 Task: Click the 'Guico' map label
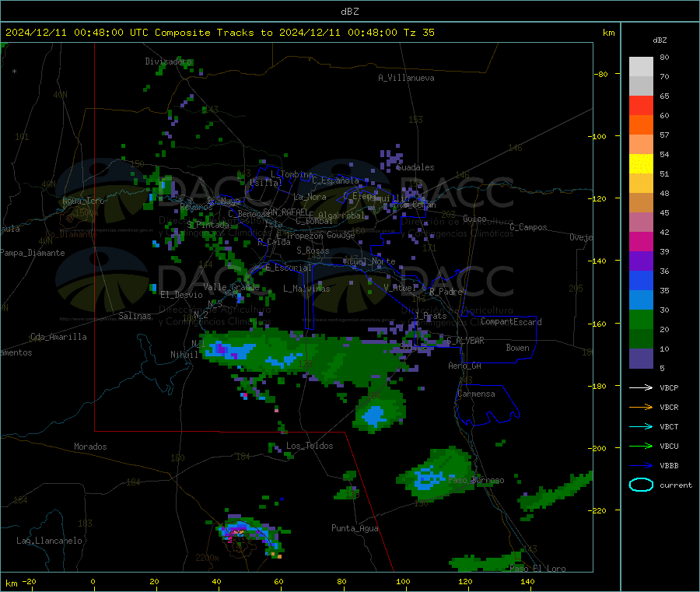tap(474, 219)
